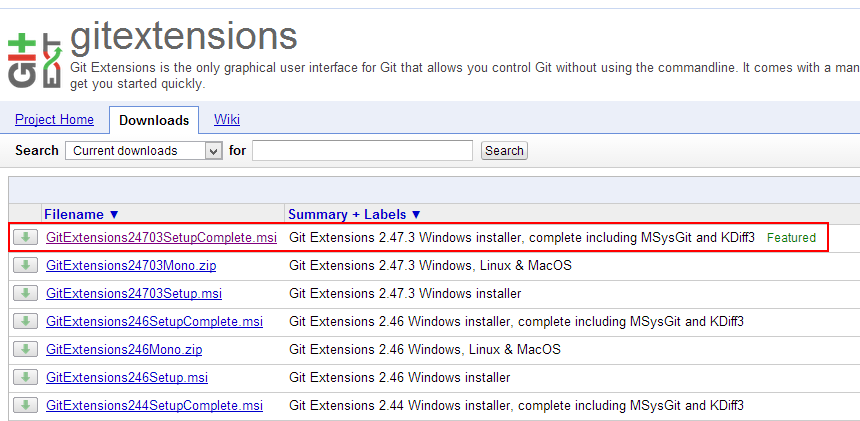Open GitExtensions24703SetupComplete.msi link
Viewport: 860px width, 421px height.
pos(161,238)
